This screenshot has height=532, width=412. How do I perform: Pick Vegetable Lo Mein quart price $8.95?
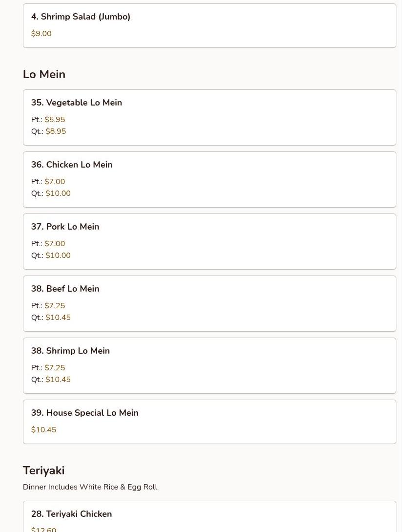click(56, 131)
